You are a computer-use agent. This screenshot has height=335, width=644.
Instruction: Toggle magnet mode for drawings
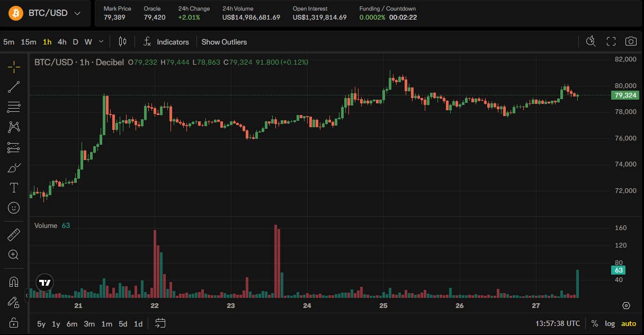[x=14, y=281]
